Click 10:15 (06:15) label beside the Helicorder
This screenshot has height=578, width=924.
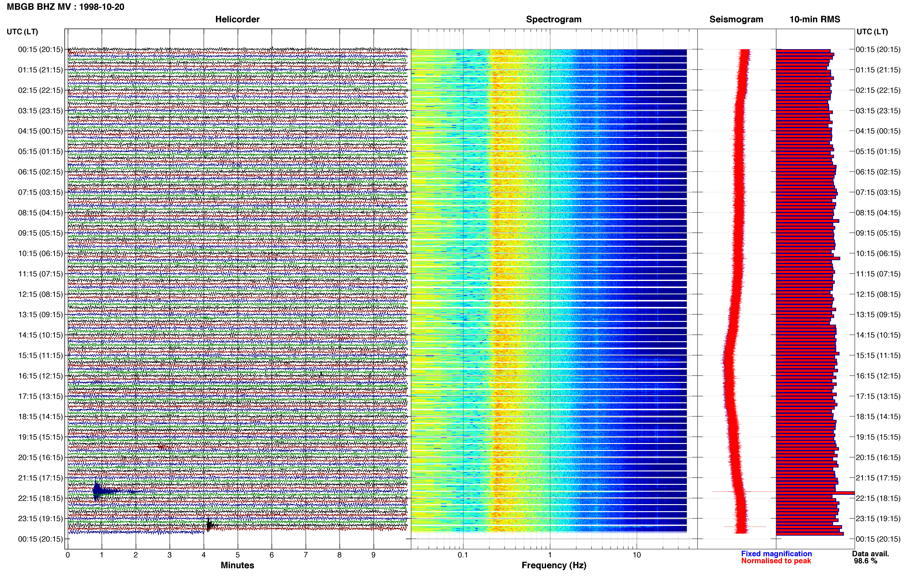(x=41, y=253)
